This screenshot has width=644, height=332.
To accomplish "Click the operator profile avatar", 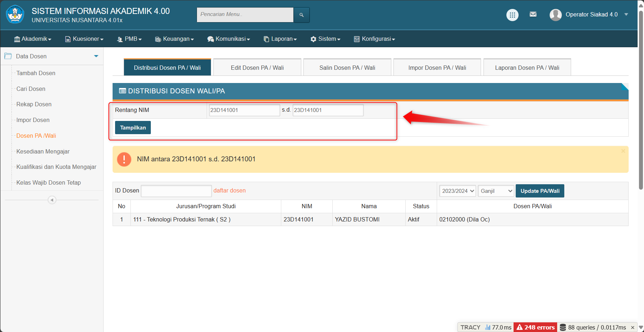I will pos(555,15).
